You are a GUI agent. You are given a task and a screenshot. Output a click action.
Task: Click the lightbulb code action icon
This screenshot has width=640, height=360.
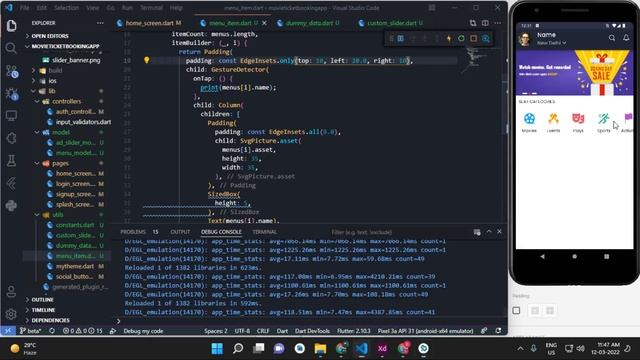pyautogui.click(x=147, y=60)
